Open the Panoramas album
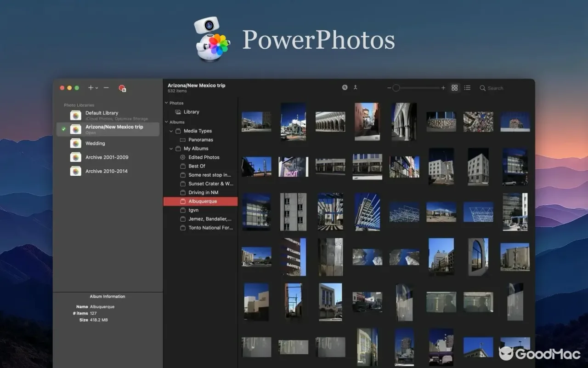Screen dimensions: 588x368 [x=200, y=140]
